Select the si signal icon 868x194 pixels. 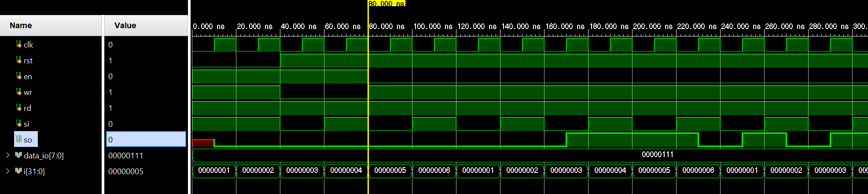pos(18,123)
